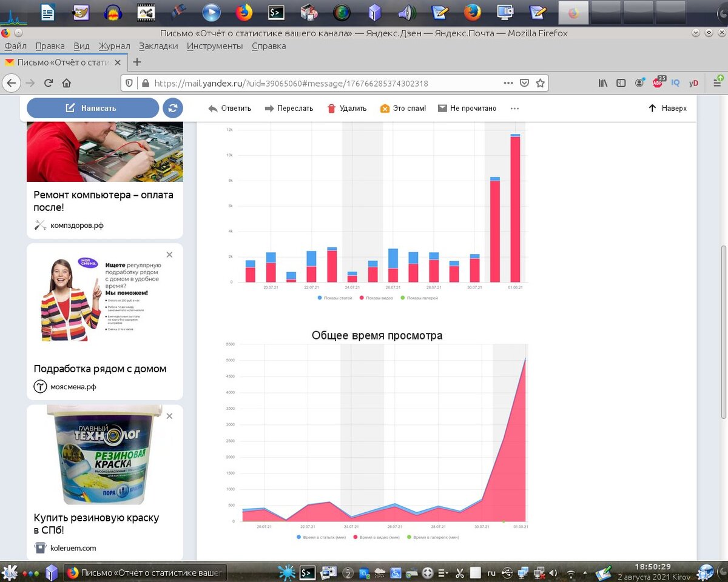This screenshot has height=582, width=728.
Task: Mark the letter with Это спам!
Action: (403, 109)
